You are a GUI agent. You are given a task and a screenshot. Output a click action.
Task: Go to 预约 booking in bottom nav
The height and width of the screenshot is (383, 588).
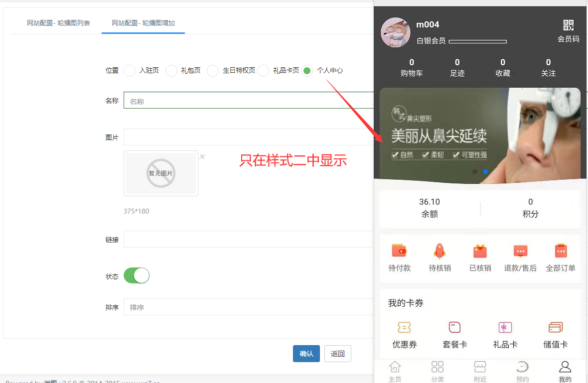coord(522,372)
